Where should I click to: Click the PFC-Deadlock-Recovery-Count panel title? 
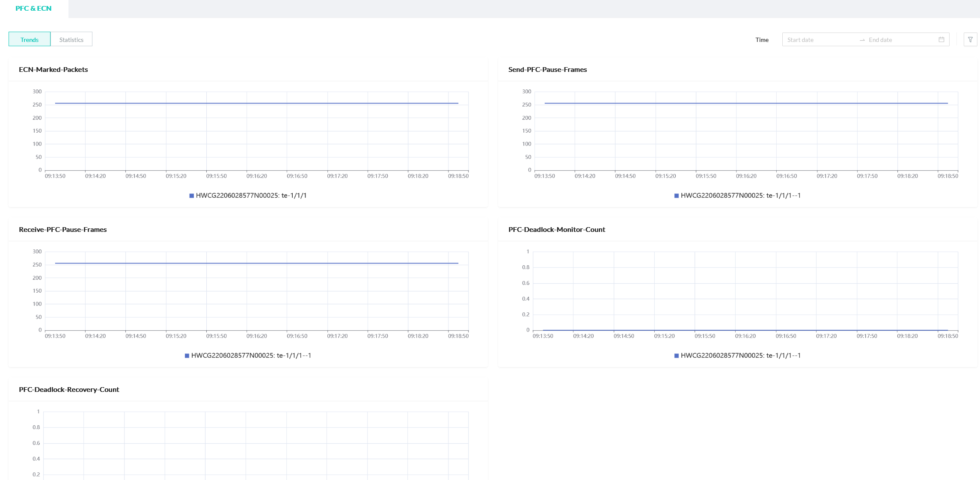click(69, 390)
